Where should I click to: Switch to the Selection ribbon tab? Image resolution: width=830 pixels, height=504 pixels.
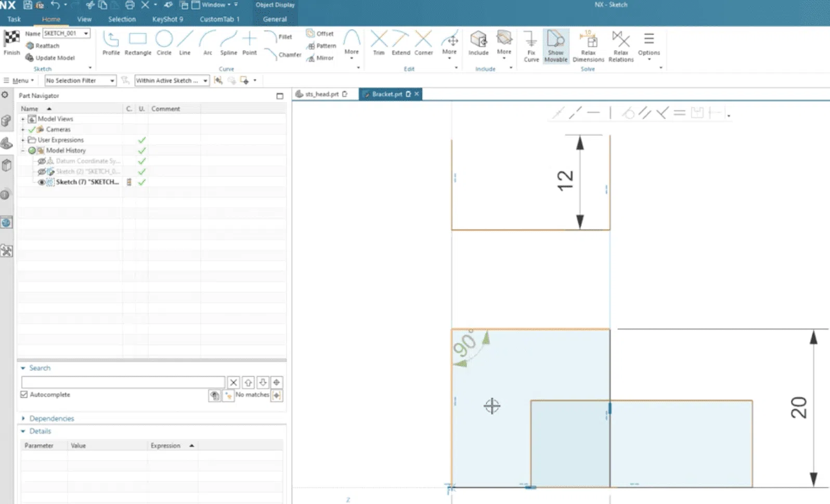point(122,19)
